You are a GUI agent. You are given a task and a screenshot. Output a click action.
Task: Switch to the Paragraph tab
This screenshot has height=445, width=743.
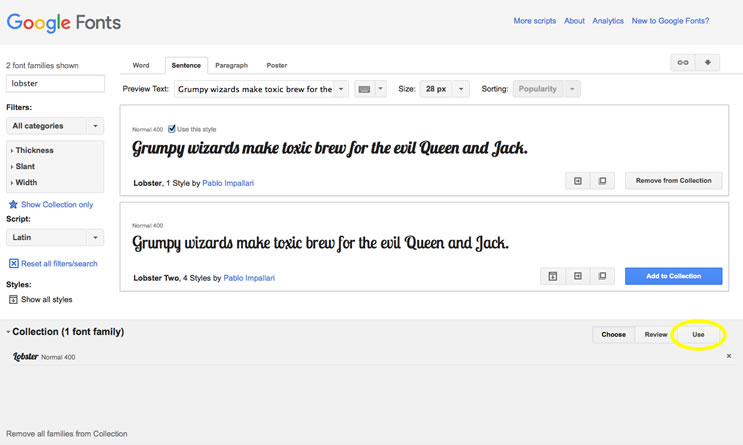[x=231, y=65]
